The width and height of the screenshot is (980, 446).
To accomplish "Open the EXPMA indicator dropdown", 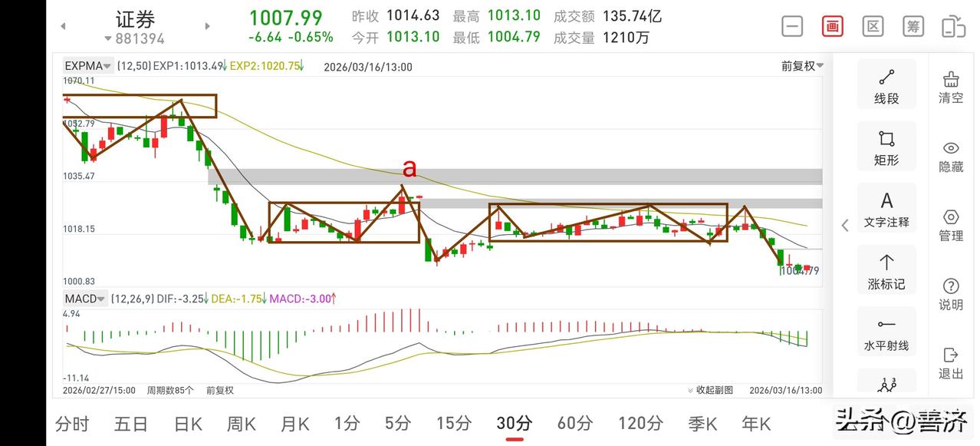I will point(88,66).
